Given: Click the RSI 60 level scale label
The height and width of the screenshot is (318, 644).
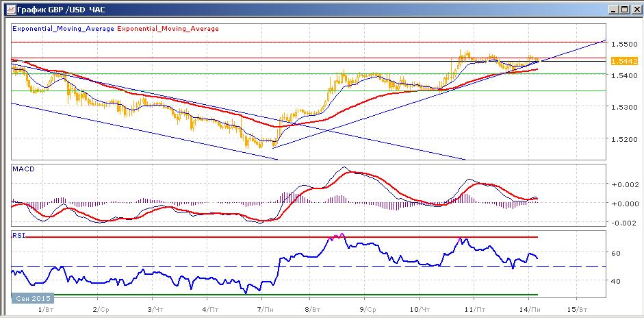Looking at the screenshot, I should 615,254.
